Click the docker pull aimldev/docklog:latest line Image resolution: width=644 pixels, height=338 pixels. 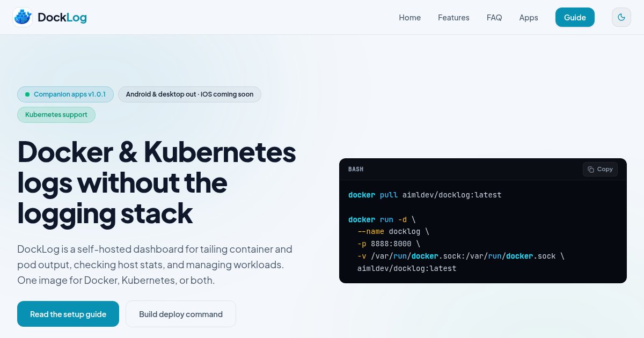(x=425, y=195)
